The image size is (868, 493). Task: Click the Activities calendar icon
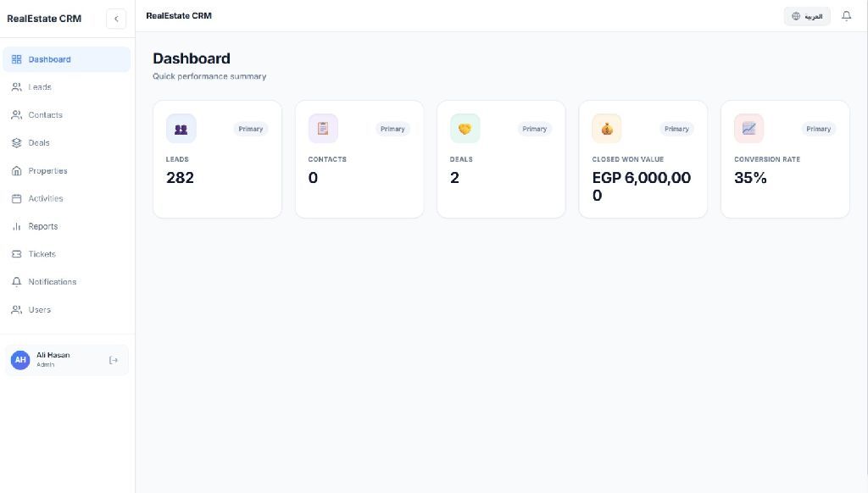pos(17,198)
